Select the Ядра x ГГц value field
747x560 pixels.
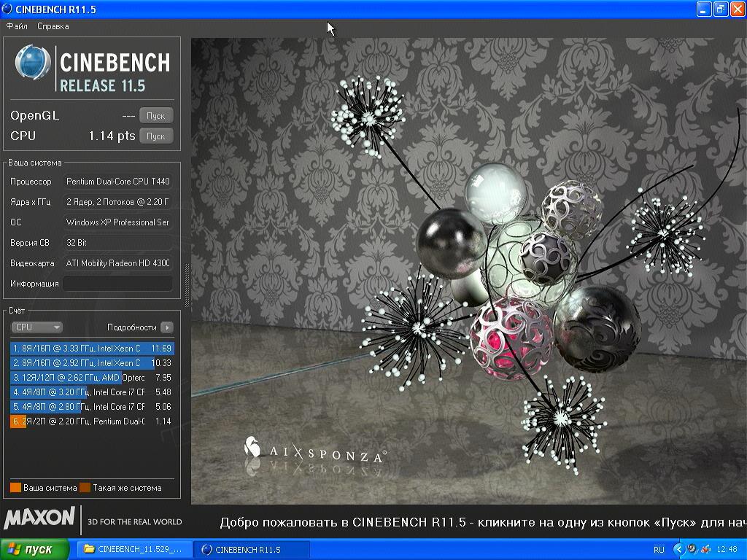pos(117,202)
